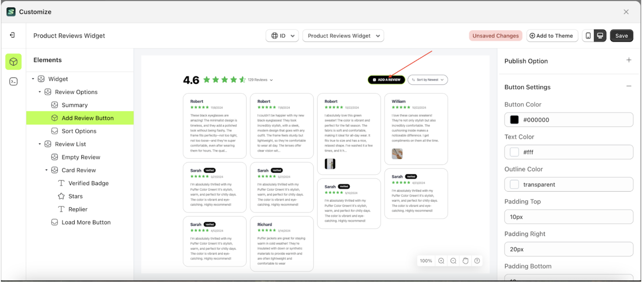Click the Empty Review element icon

(54, 157)
